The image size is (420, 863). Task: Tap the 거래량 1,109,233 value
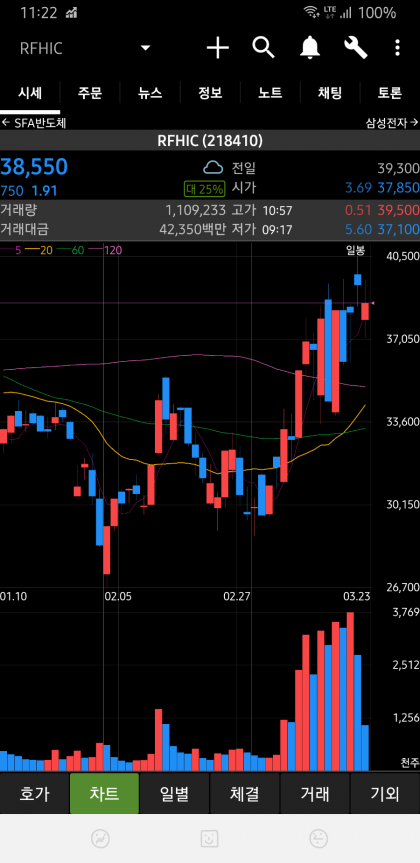(195, 210)
